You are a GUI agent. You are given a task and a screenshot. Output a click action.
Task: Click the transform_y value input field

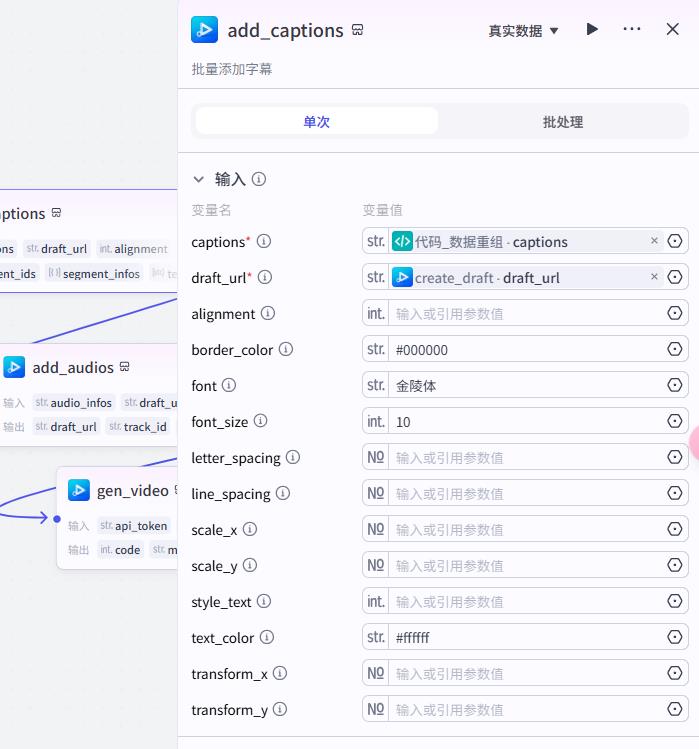click(x=526, y=709)
